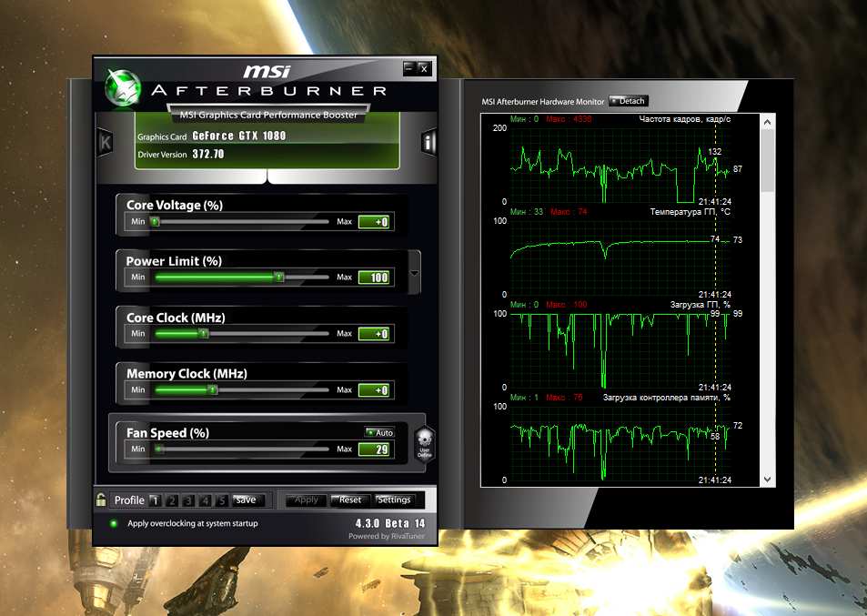Click the Core Voltage value field

click(374, 222)
